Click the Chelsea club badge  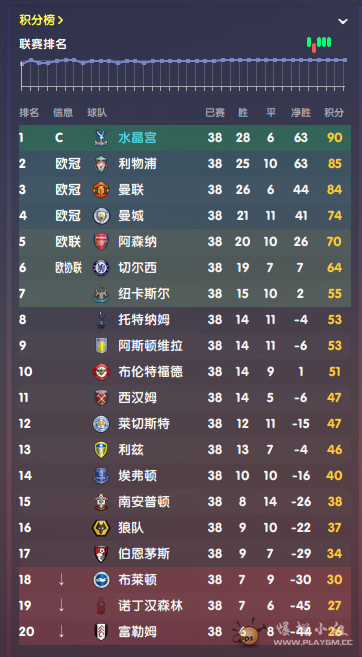(101, 268)
